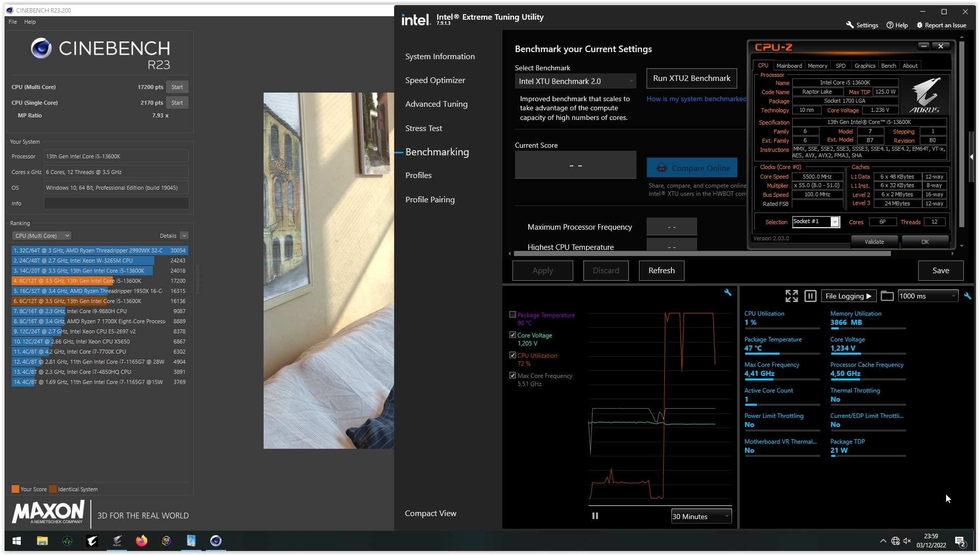
Task: Click Run XTU2 Benchmark button
Action: [x=692, y=78]
